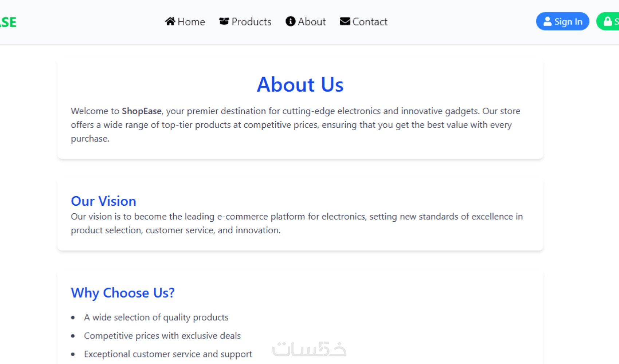619x364 pixels.
Task: Click the Why Choose Us? heading
Action: point(123,293)
